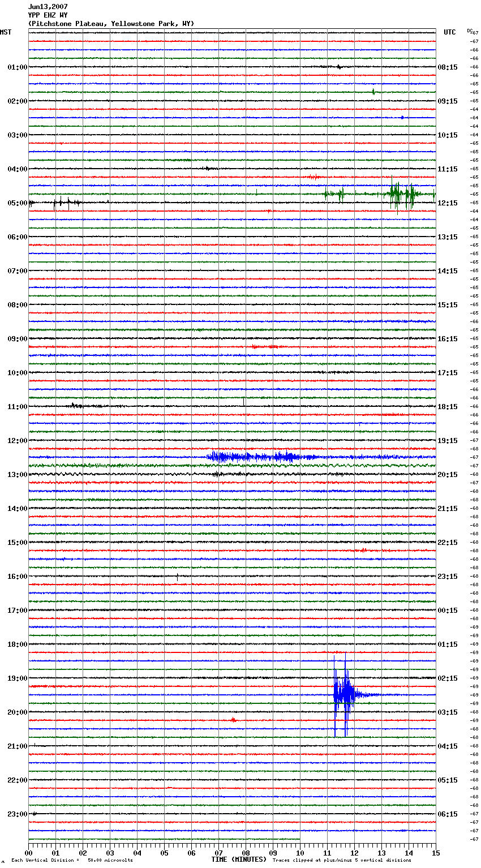Select the 15:00 MST row label

pyautogui.click(x=18, y=543)
